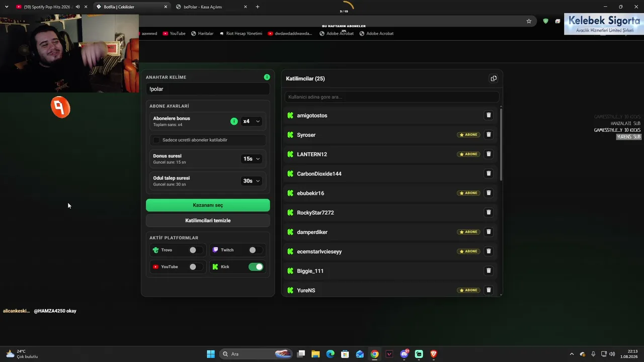Open Brave shield icon in address bar

click(545, 21)
